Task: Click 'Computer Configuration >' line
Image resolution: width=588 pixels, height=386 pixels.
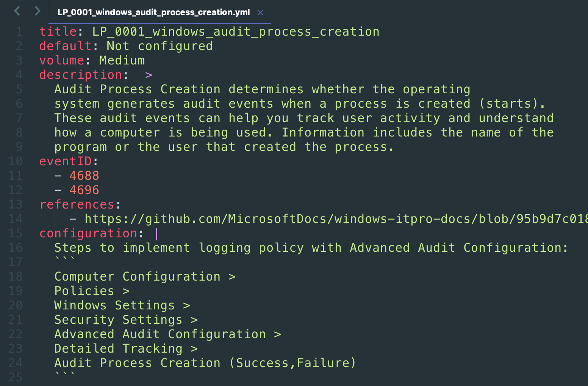Action: (145, 277)
